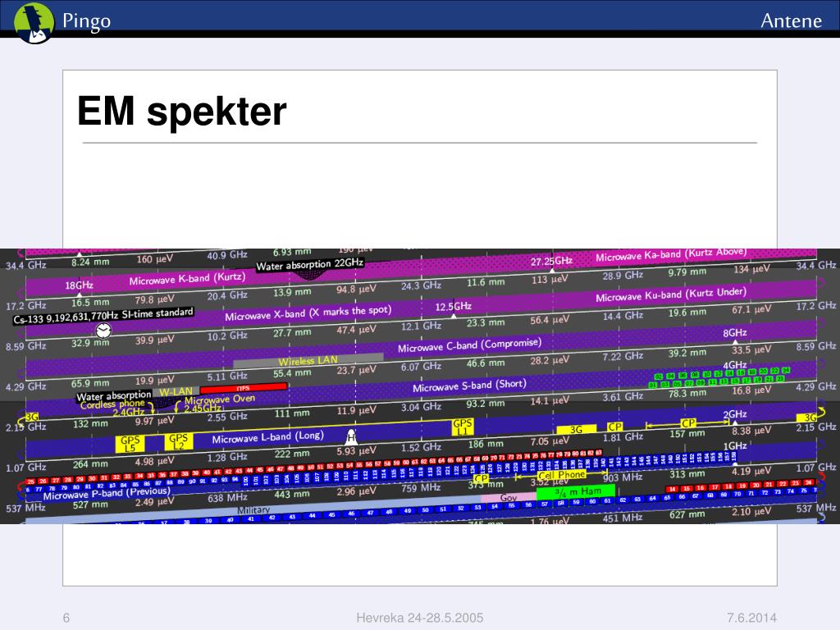Viewport: 840px width, 630px height.
Task: Click the 638 MHz frequency label
Action: click(x=228, y=498)
